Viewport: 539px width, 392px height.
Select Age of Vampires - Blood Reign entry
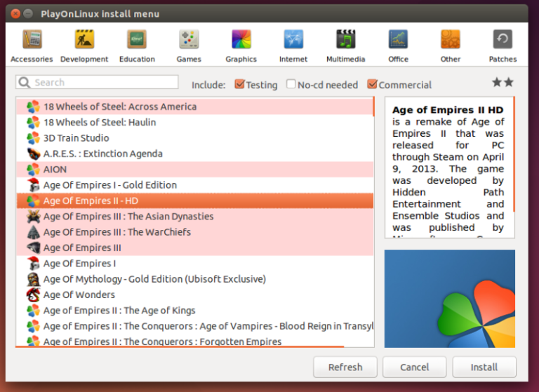pyautogui.click(x=194, y=326)
